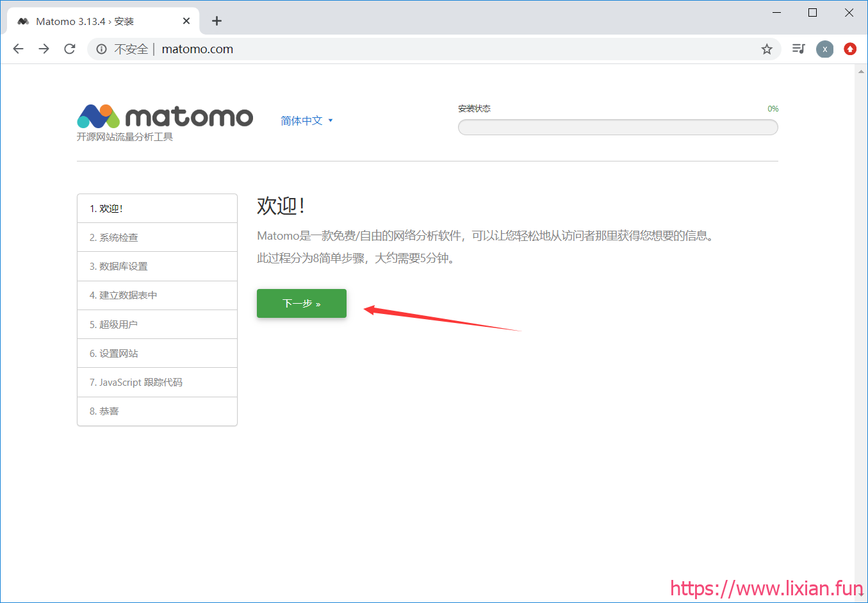This screenshot has width=868, height=603.
Task: Select step 6. 设置网站
Action: pos(157,353)
